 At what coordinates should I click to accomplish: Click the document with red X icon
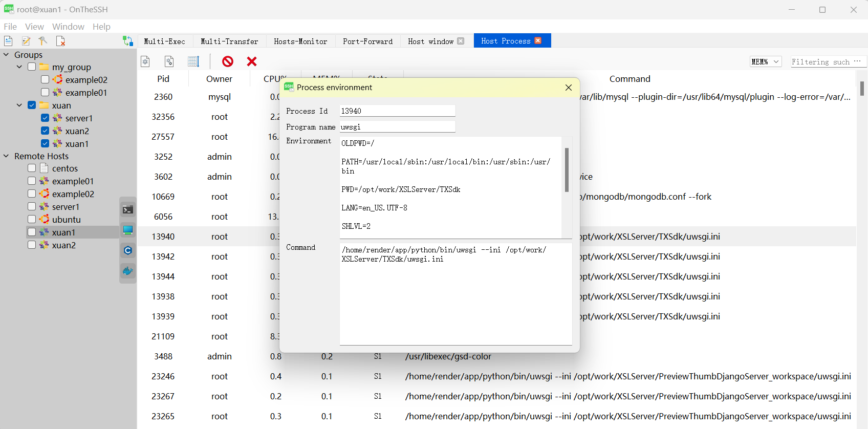pyautogui.click(x=60, y=41)
